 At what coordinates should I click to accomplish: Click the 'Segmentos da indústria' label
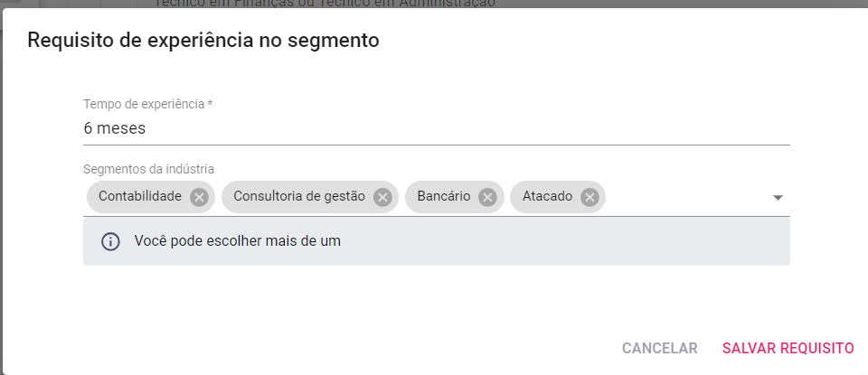(x=148, y=169)
